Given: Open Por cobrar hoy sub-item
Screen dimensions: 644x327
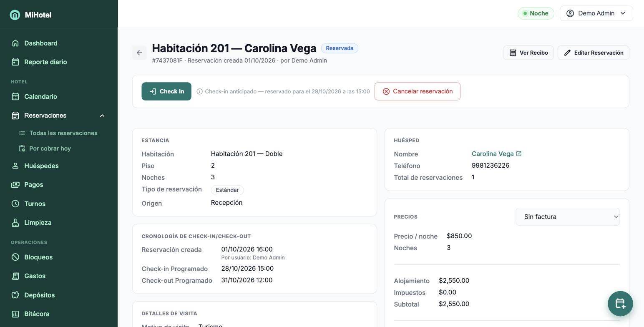Looking at the screenshot, I should [50, 148].
